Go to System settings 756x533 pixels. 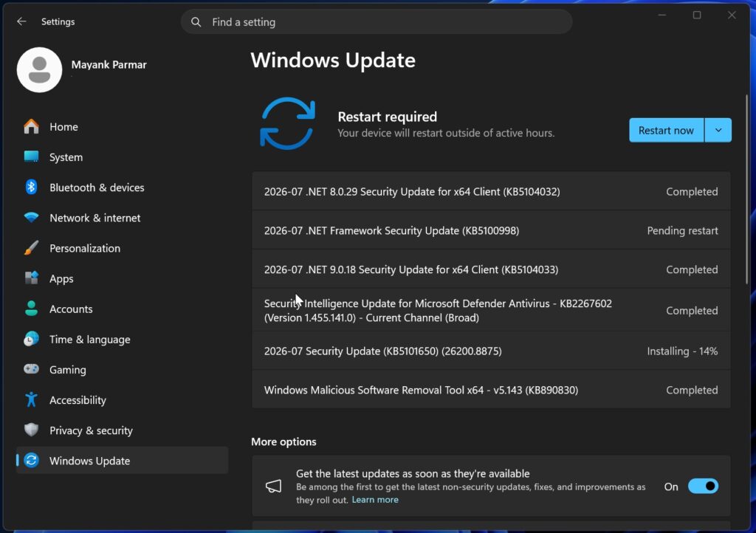[x=122, y=157]
